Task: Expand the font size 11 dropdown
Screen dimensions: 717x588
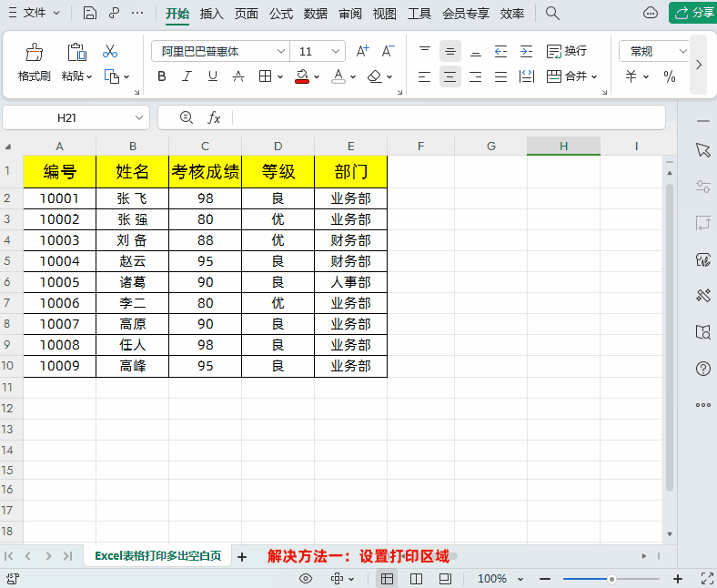Action: pos(336,52)
